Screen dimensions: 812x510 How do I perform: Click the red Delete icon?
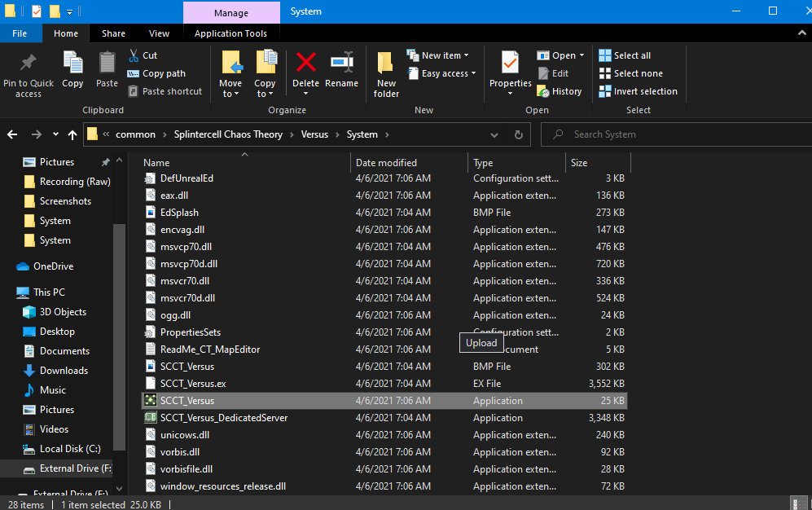306,62
